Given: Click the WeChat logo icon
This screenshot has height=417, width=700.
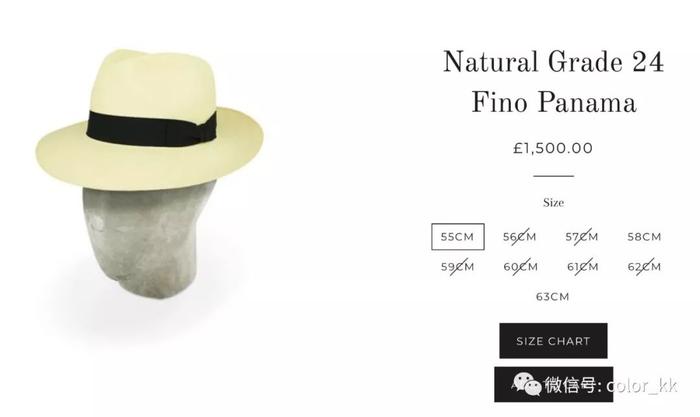Looking at the screenshot, I should [x=527, y=384].
